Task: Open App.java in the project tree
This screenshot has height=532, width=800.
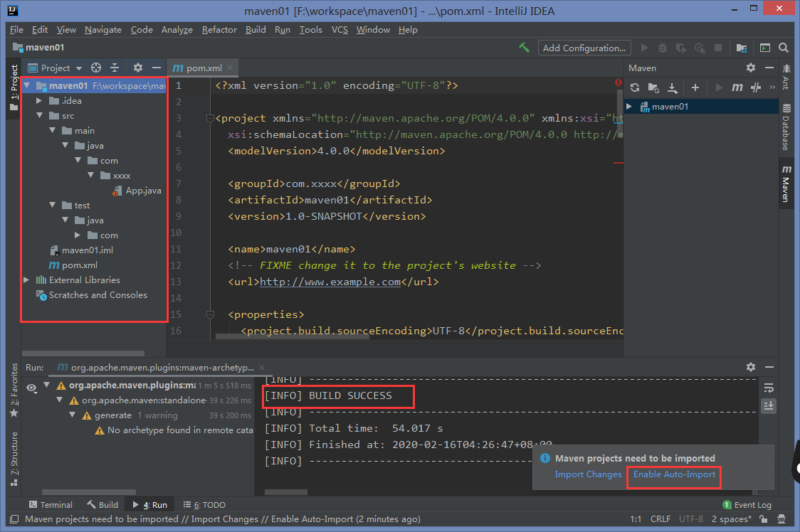Action: (x=143, y=191)
